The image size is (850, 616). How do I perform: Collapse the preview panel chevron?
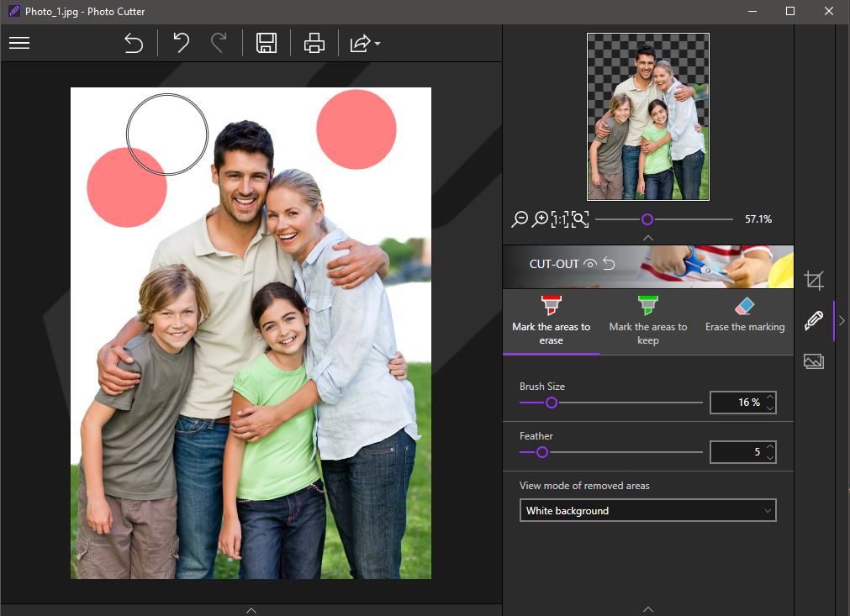[x=647, y=237]
